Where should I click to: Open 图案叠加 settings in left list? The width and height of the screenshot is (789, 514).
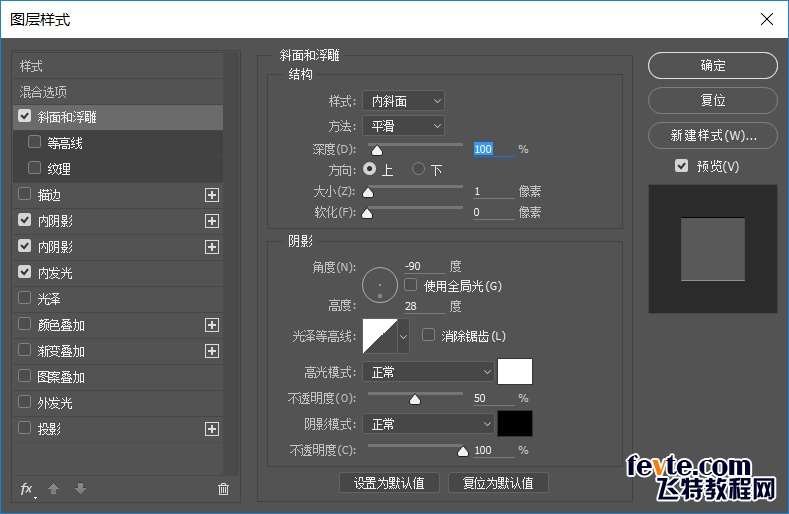(61, 377)
